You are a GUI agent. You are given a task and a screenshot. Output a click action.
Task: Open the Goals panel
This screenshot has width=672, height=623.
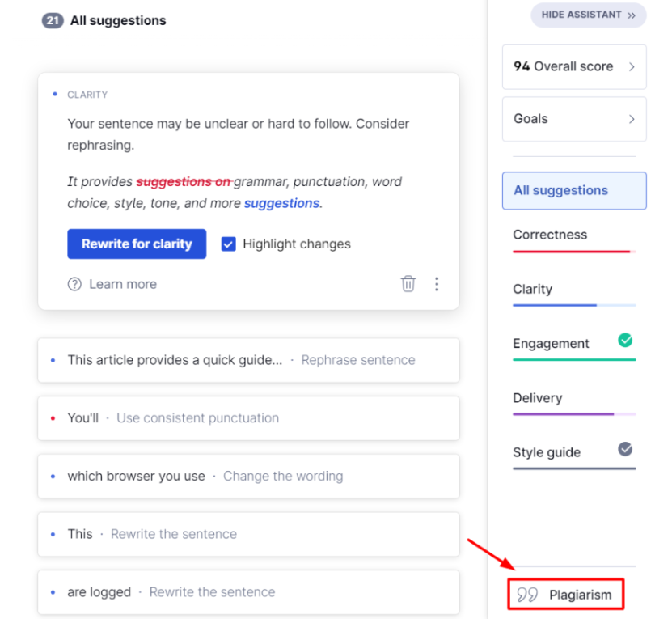[x=574, y=119]
